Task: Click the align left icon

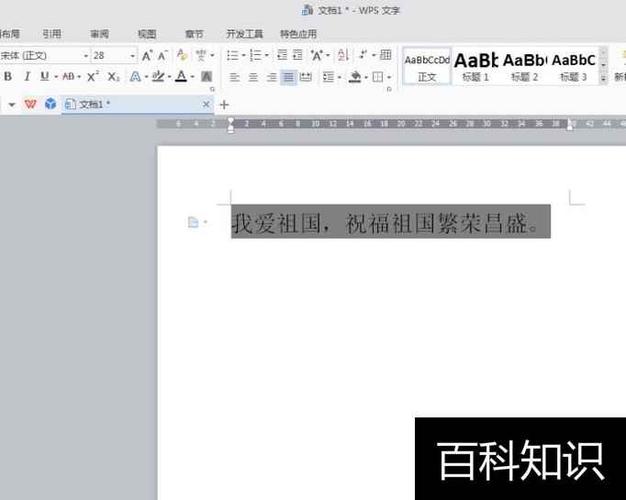Action: pos(234,77)
